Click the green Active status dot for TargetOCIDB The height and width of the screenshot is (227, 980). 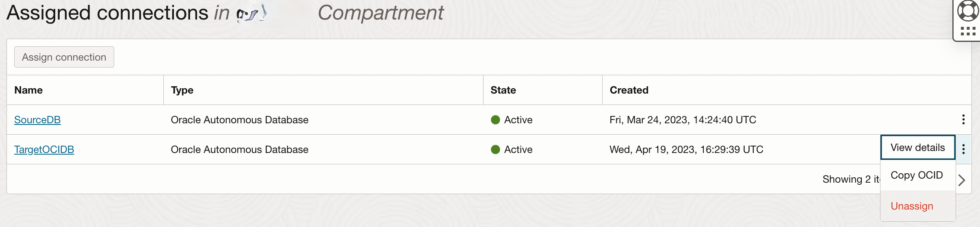tap(495, 149)
